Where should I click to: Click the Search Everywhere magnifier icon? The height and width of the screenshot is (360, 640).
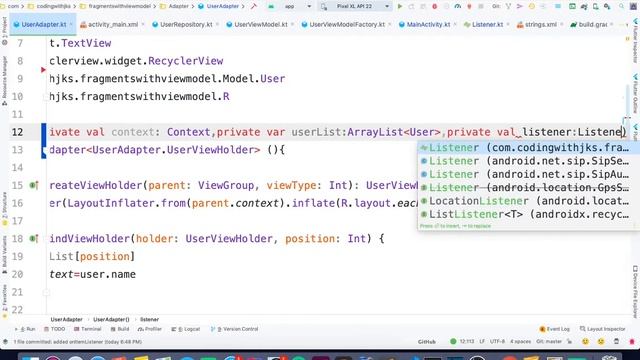tap(621, 7)
